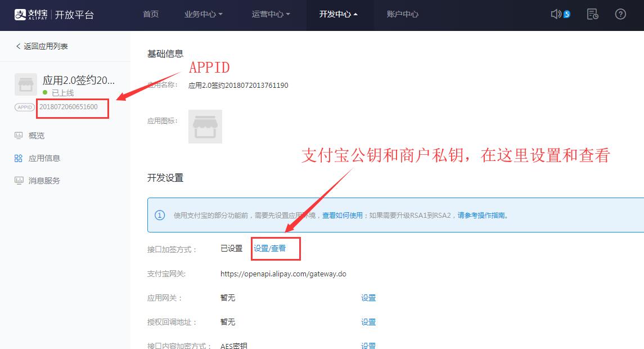
Task: Click the Alipay logo in header
Action: [x=31, y=15]
